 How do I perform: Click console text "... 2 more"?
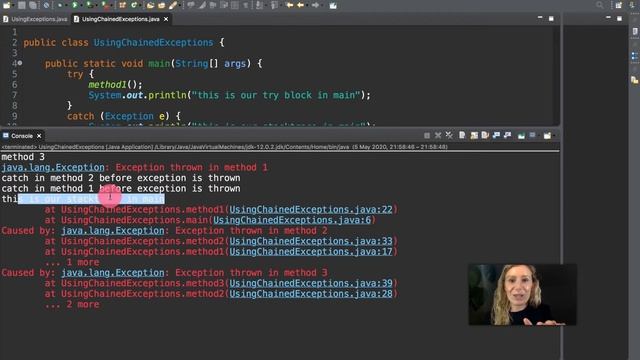pos(72,304)
